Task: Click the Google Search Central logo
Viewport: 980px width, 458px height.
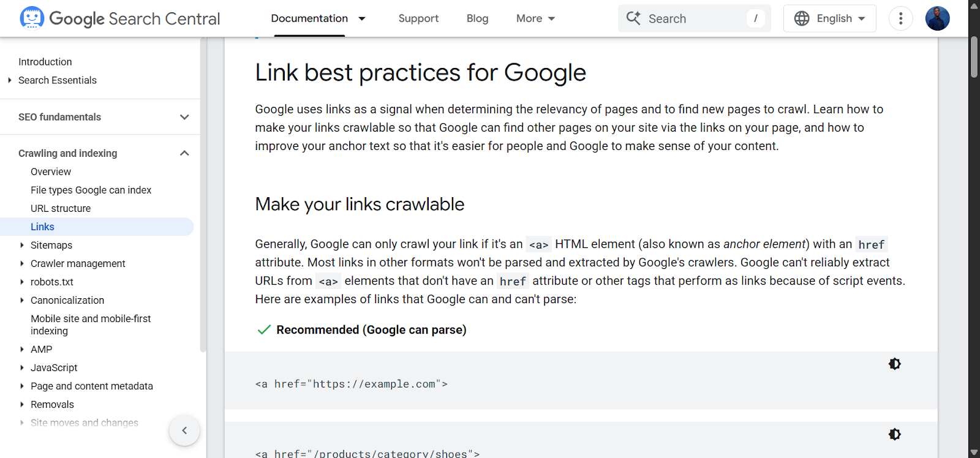Action: pos(120,18)
